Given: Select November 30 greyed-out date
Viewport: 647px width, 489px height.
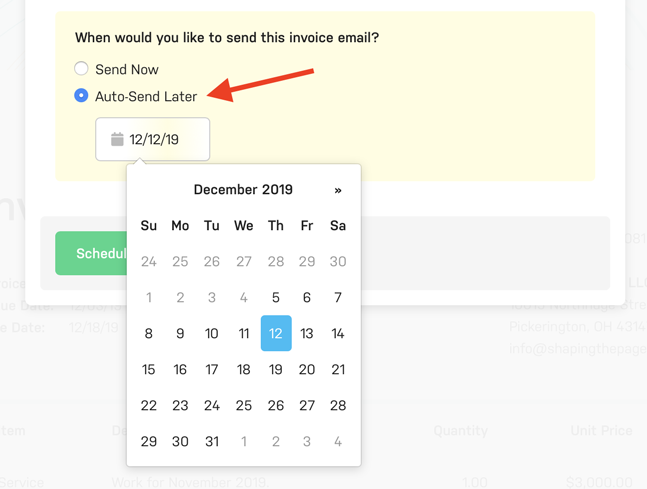Looking at the screenshot, I should (338, 262).
